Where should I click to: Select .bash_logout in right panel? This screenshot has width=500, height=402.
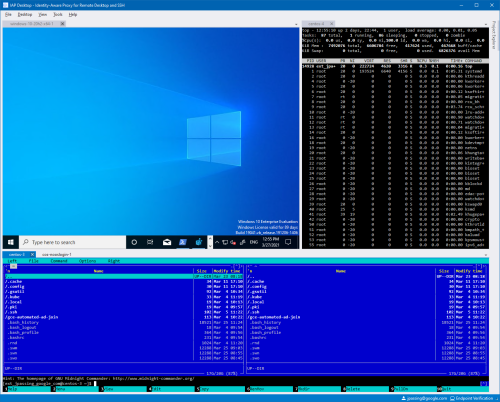pyautogui.click(x=366, y=327)
